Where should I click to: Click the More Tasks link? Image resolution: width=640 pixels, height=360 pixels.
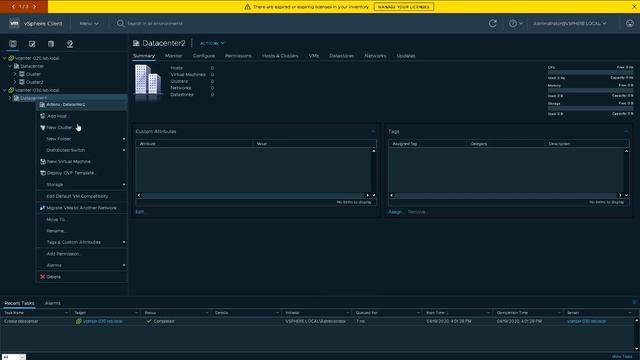622,356
